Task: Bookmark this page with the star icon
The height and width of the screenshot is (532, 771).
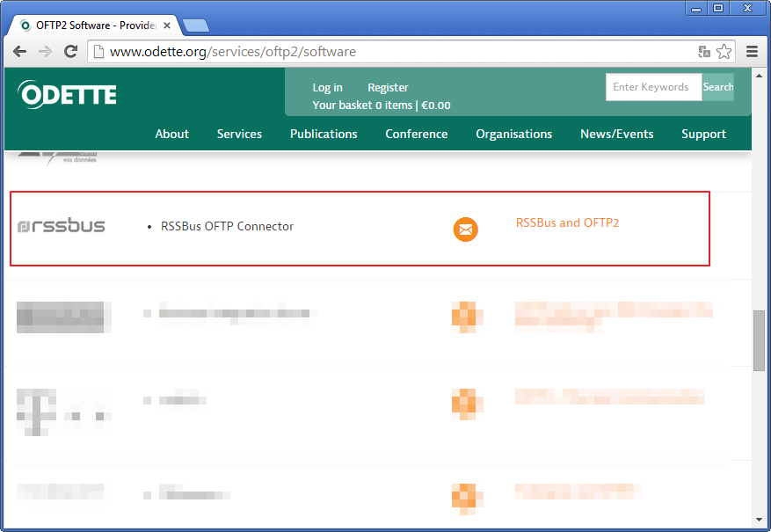Action: click(x=724, y=52)
